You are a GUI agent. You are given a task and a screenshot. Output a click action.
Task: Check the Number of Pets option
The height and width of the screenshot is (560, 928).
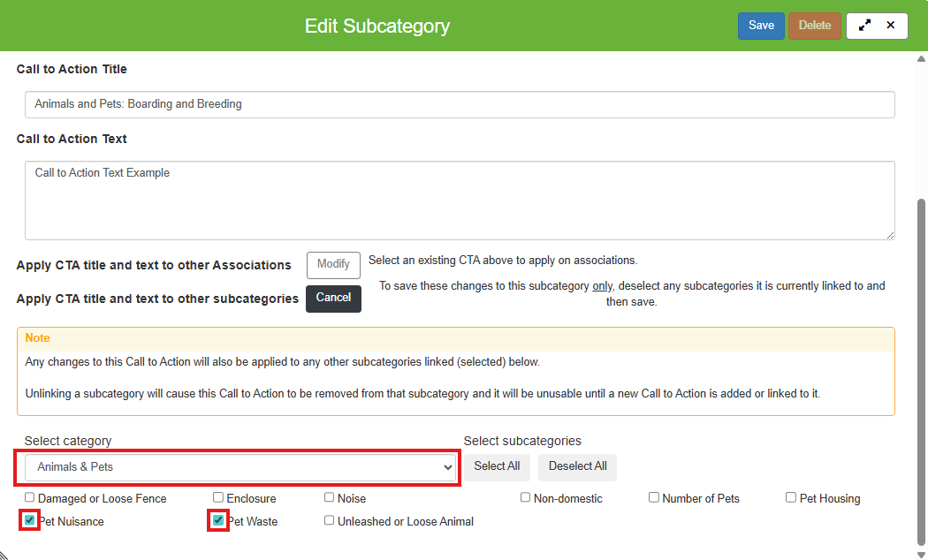(x=654, y=497)
